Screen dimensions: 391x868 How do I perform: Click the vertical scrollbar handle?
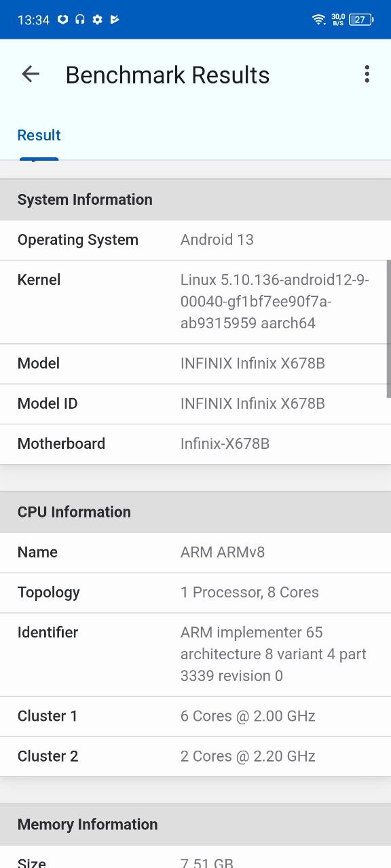[x=388, y=329]
